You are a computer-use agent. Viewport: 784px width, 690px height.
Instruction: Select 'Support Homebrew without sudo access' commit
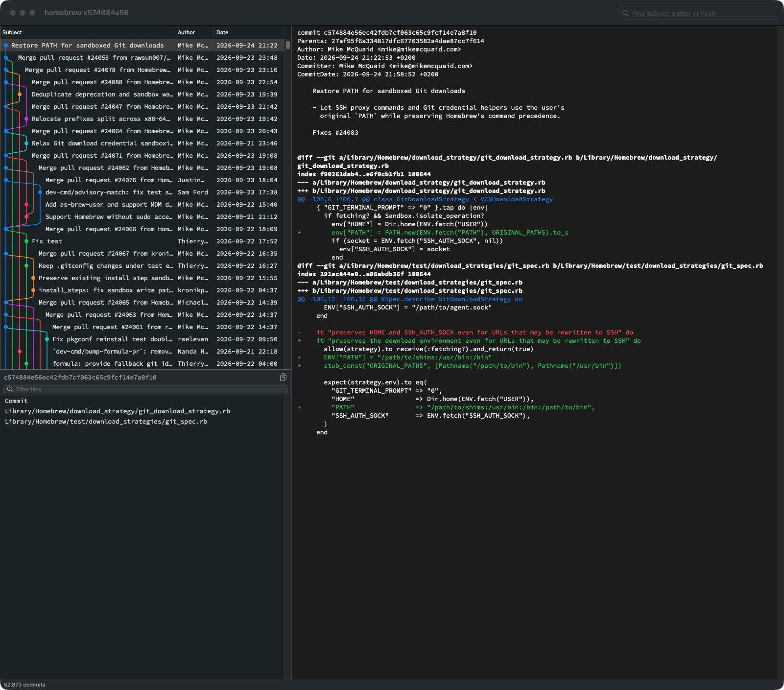coord(142,217)
